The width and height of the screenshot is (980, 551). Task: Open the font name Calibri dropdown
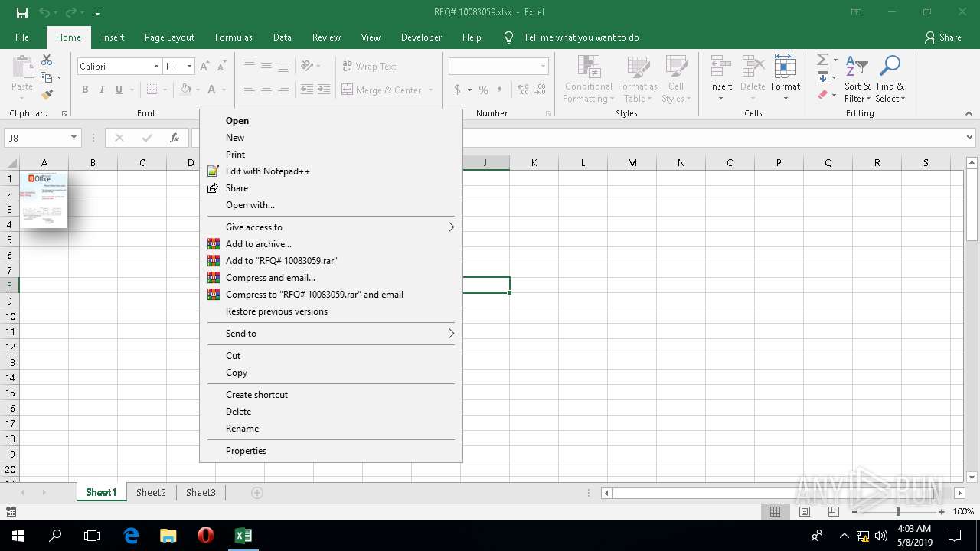pyautogui.click(x=156, y=67)
